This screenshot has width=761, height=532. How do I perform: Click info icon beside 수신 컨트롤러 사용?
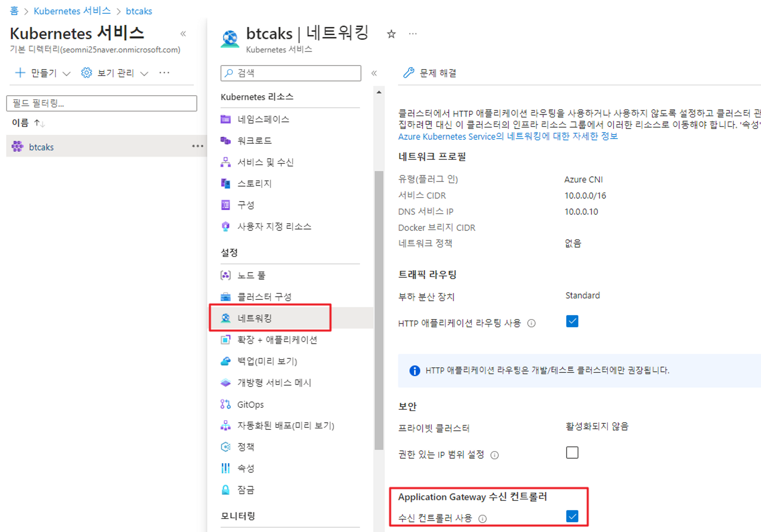[483, 519]
